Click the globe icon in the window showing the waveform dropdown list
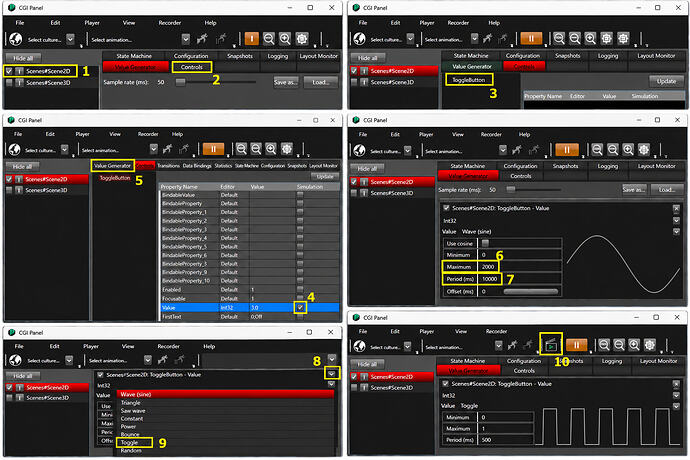 16,360
